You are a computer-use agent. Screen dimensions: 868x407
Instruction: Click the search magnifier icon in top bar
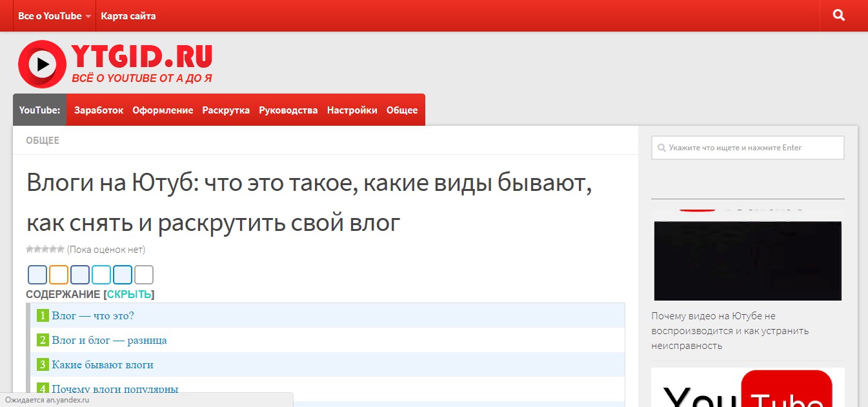(838, 15)
